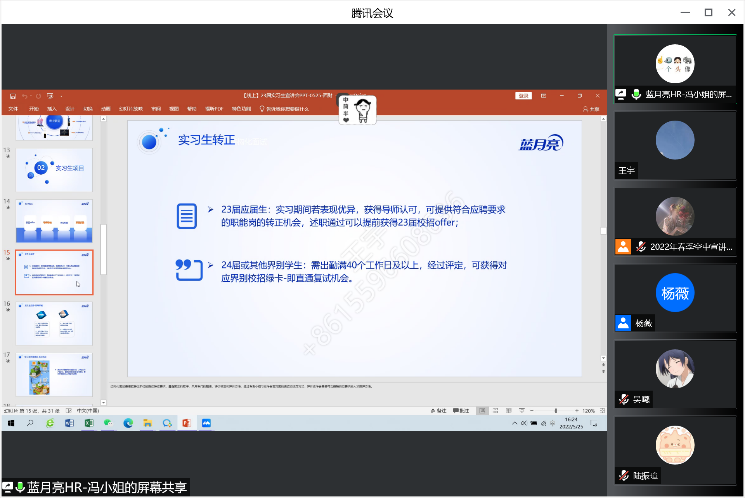Click the 杨薇 participant avatar
Viewport: 745px width, 498px height.
tap(675, 293)
